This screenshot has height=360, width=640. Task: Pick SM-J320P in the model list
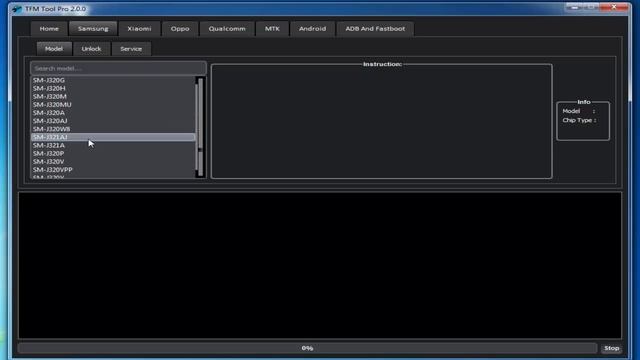113,153
